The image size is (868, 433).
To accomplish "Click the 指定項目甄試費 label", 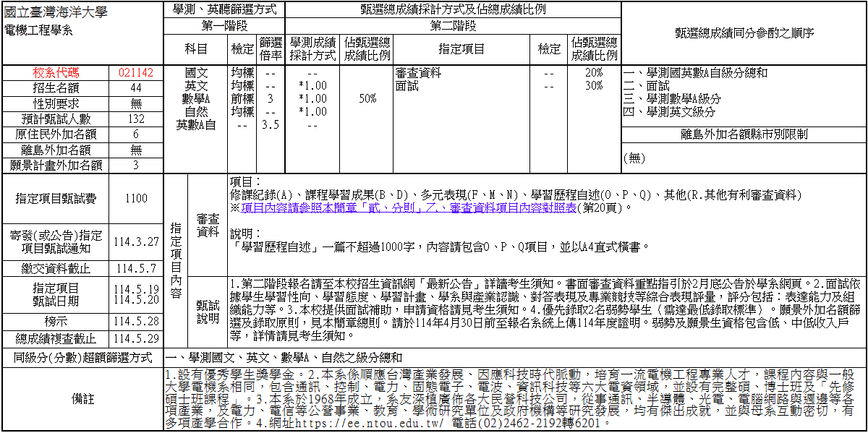I will click(x=56, y=199).
